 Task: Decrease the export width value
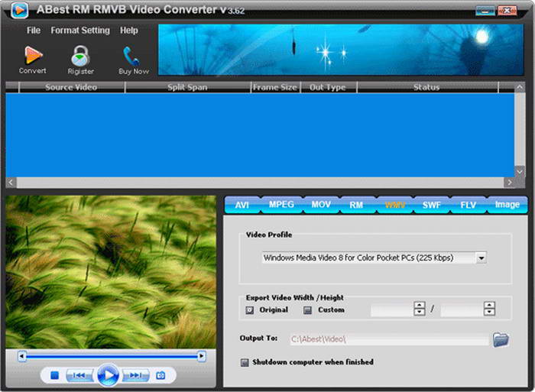coord(420,312)
